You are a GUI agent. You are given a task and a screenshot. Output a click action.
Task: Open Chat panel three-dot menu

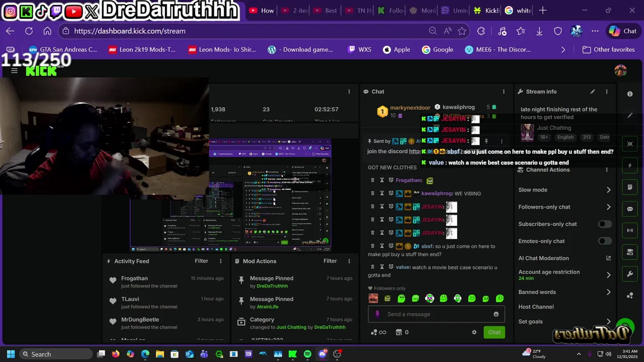pyautogui.click(x=504, y=92)
